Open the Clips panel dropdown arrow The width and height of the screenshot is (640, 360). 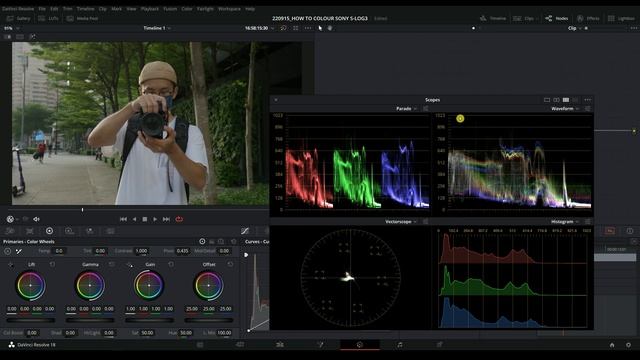coord(537,18)
